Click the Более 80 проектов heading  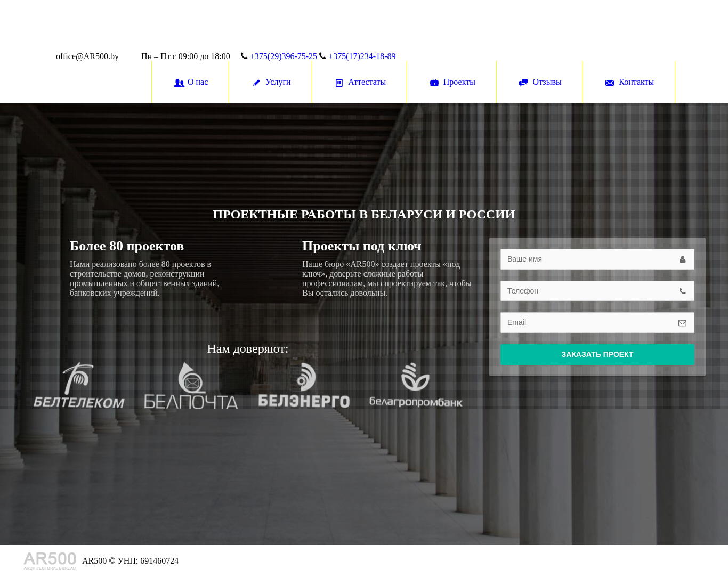127,246
